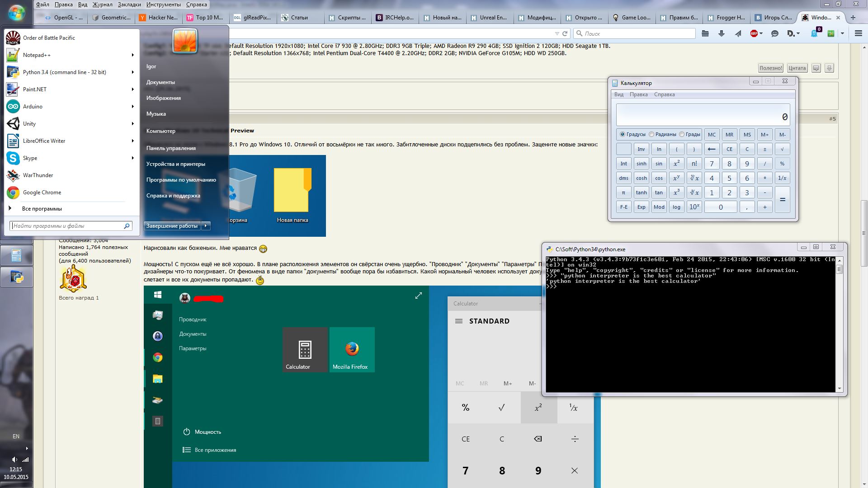Viewport: 868px width, 488px height.
Task: Click the Python icon on the taskbar
Action: (17, 277)
